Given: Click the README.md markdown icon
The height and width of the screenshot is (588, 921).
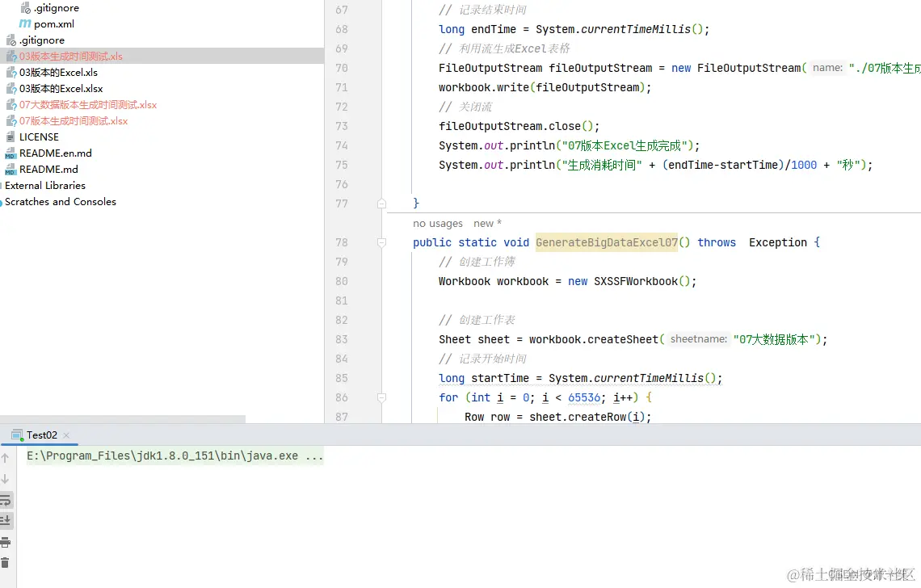Looking at the screenshot, I should pyautogui.click(x=11, y=170).
